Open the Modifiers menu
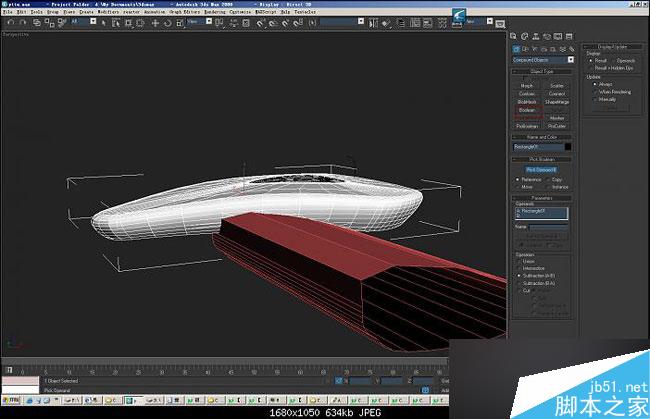 [x=109, y=12]
